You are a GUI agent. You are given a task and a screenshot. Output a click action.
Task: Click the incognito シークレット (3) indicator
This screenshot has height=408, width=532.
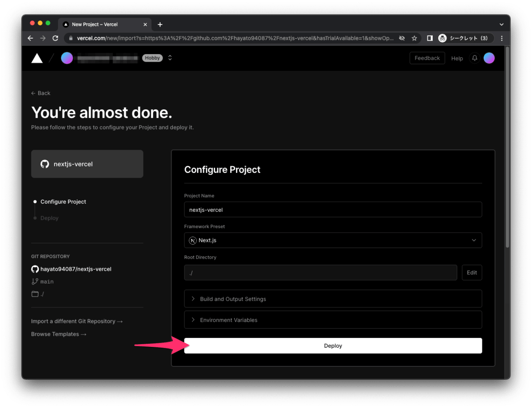click(x=465, y=39)
